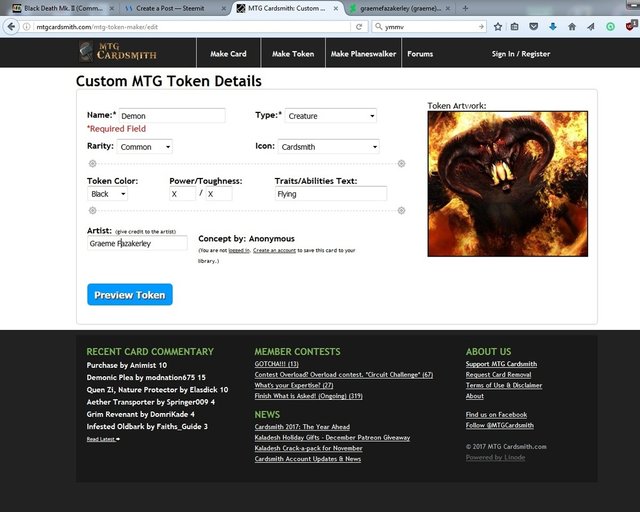Click the Traits/Abilities Text field
This screenshot has height=512, width=640.
point(331,194)
